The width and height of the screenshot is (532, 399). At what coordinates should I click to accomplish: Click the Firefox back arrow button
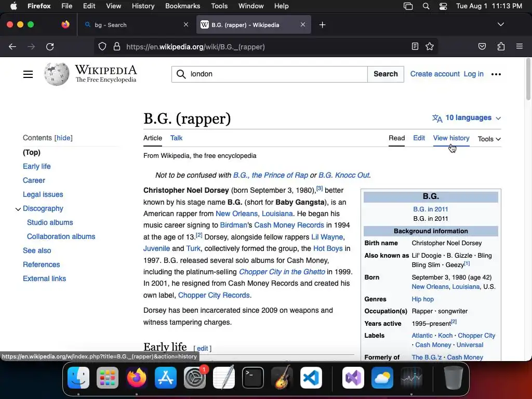[12, 47]
